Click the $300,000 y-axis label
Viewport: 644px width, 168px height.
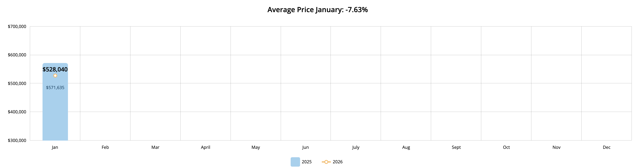tap(17, 140)
